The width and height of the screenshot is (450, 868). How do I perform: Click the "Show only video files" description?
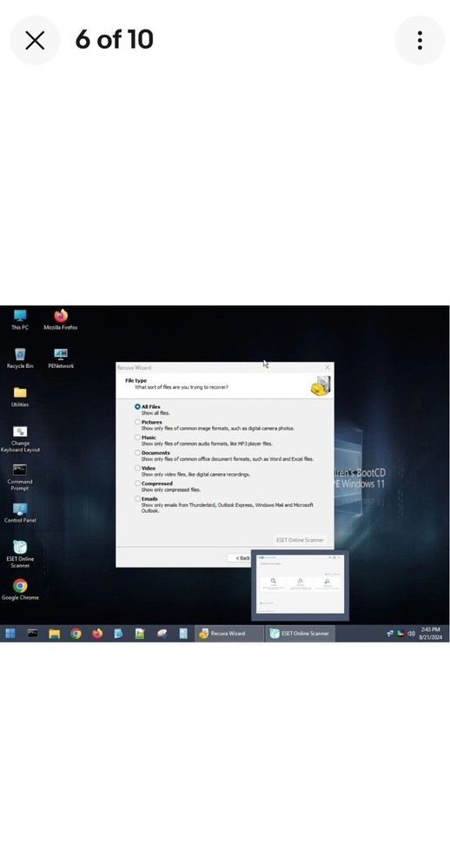[195, 475]
